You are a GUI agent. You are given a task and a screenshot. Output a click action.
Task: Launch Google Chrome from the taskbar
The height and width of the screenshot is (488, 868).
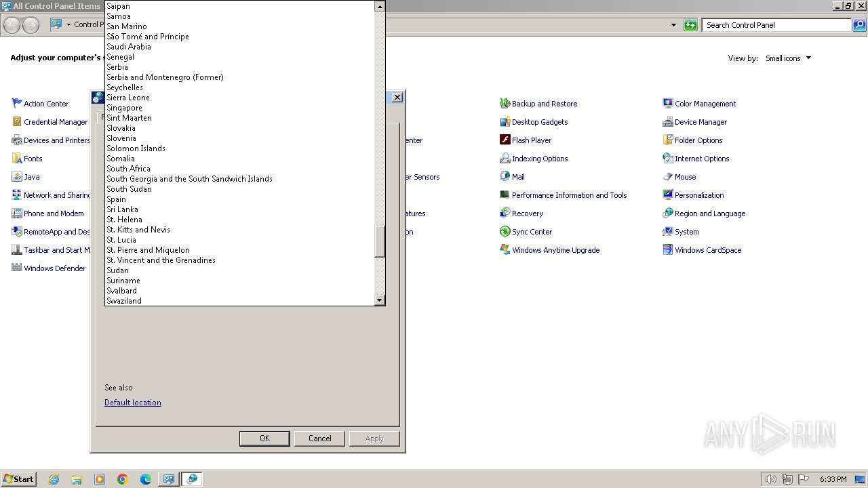123,479
